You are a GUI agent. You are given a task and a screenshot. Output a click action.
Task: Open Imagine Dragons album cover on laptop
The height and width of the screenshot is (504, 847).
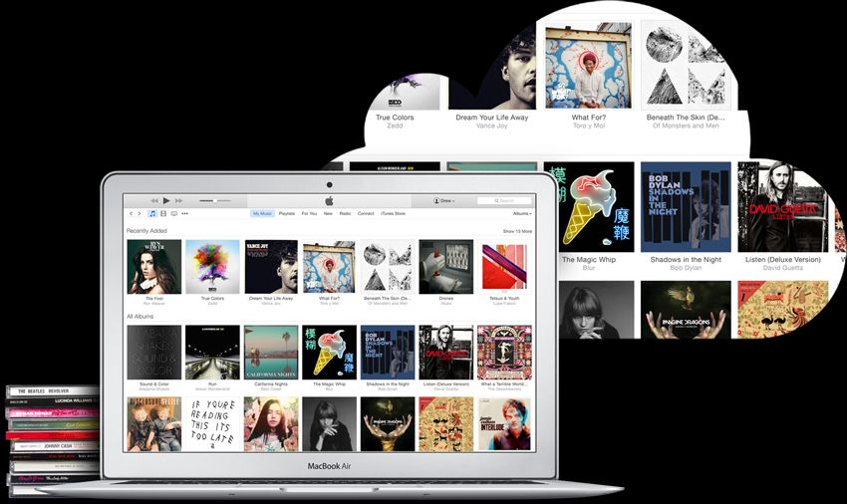click(x=388, y=424)
